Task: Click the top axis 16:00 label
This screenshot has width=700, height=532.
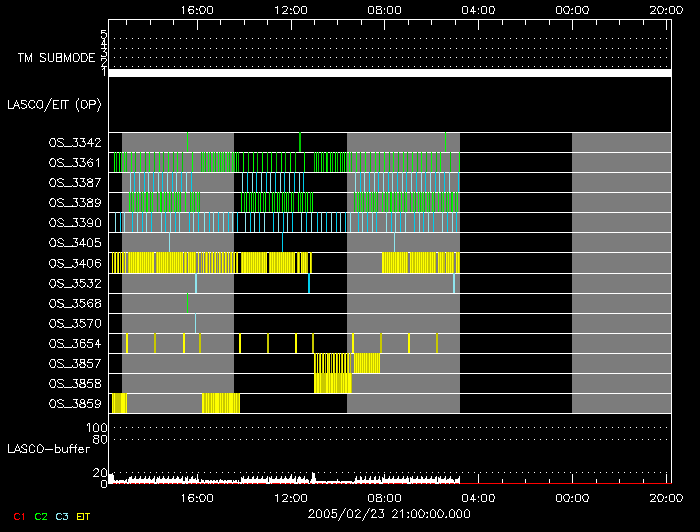Action: coord(197,10)
